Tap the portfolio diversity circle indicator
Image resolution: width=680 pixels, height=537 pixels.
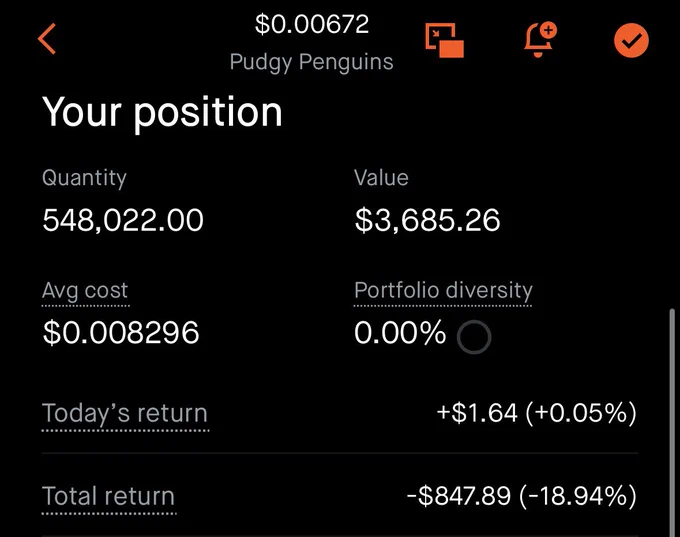474,337
